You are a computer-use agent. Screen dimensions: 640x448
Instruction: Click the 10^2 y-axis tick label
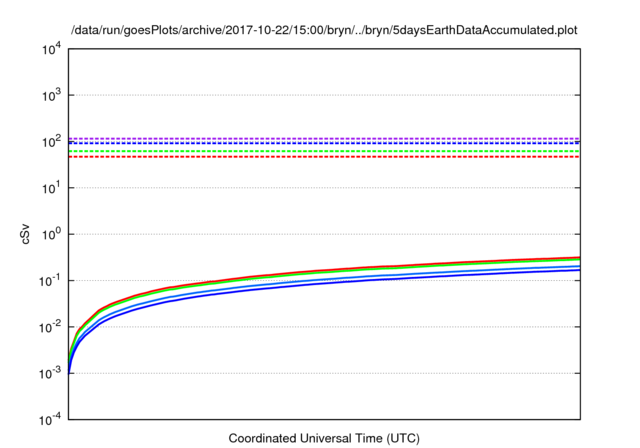click(x=51, y=142)
